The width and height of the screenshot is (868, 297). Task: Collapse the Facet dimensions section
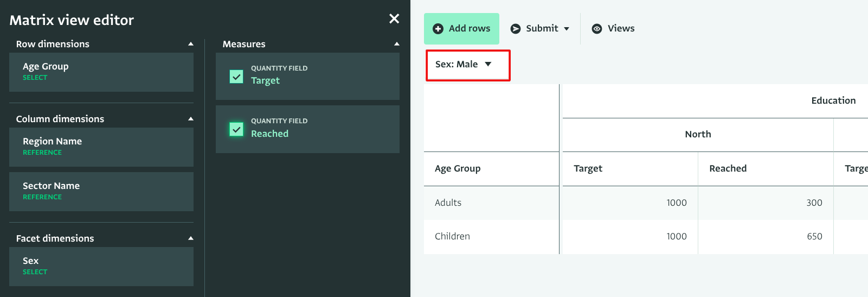tap(190, 238)
